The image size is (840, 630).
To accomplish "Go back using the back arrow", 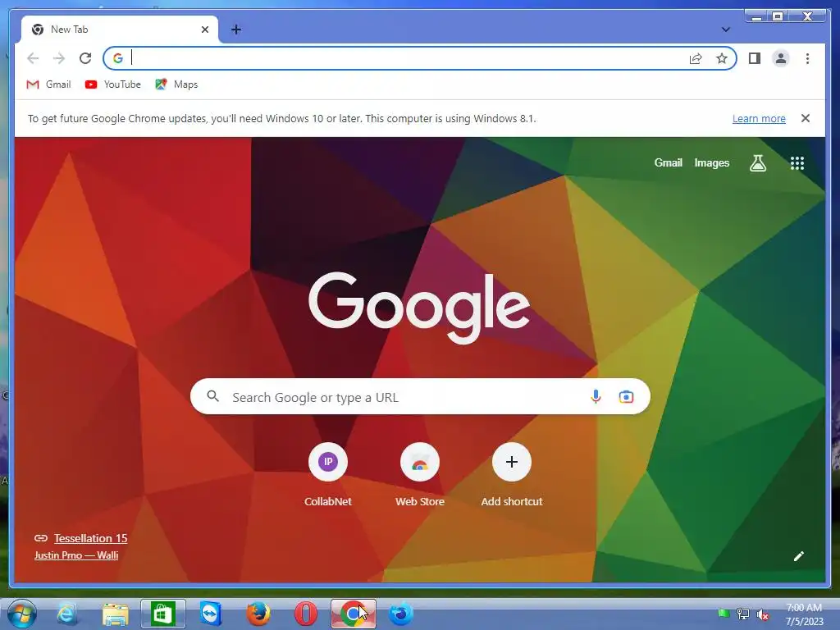I will 33,58.
